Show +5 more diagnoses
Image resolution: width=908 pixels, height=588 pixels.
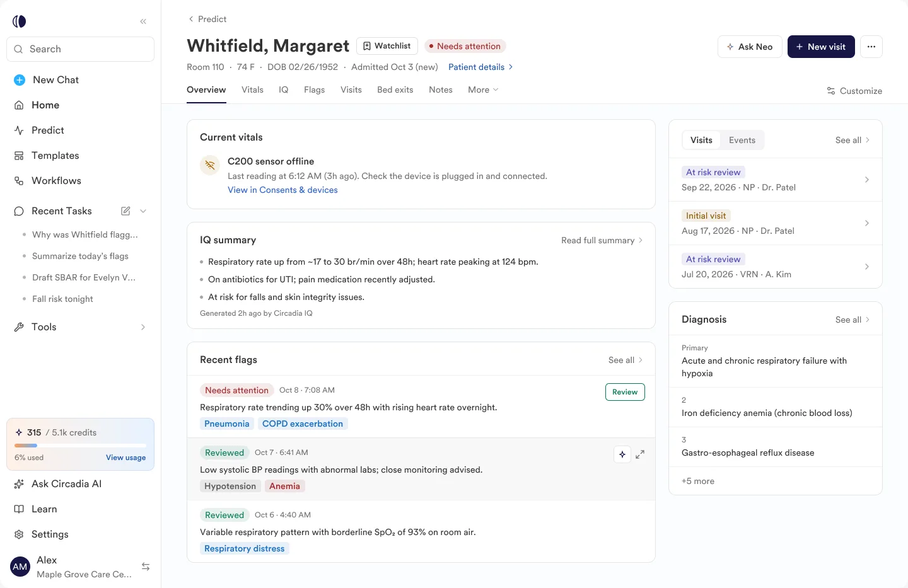point(698,481)
